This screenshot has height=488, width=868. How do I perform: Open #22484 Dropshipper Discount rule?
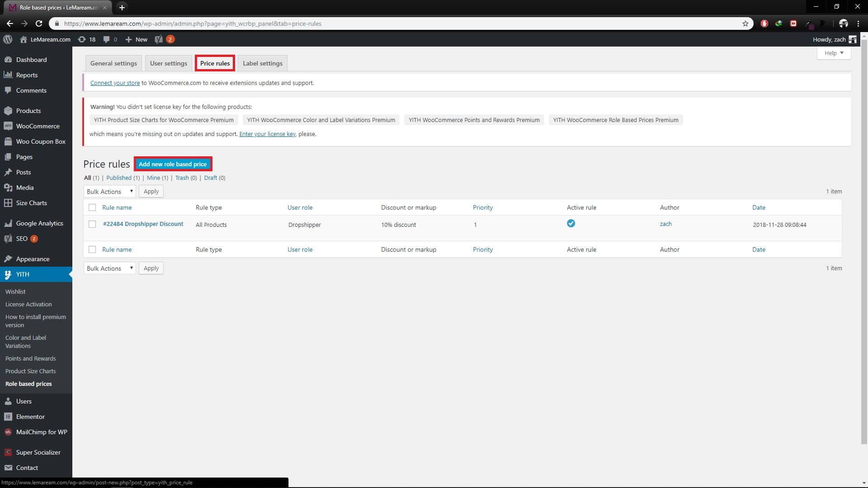pos(143,224)
